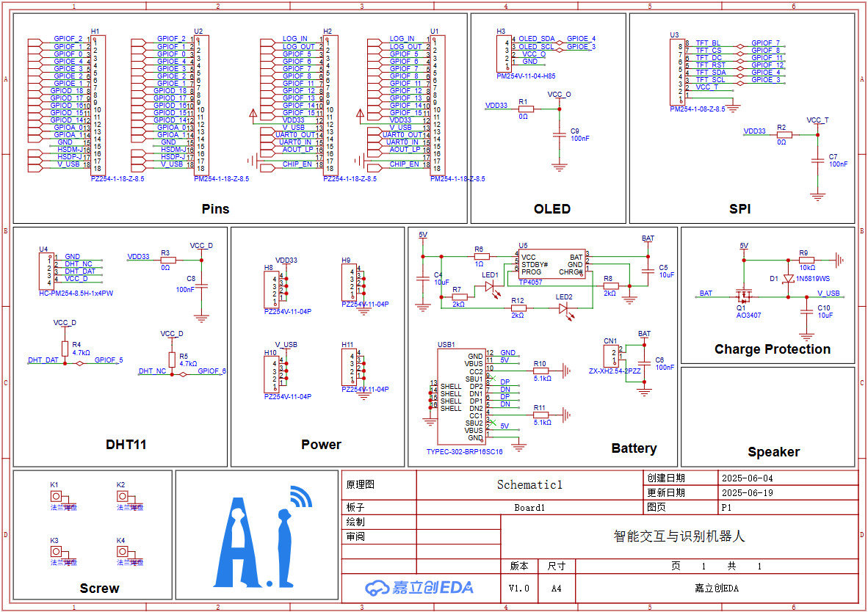Click the V1.0 version cell

pos(519,588)
